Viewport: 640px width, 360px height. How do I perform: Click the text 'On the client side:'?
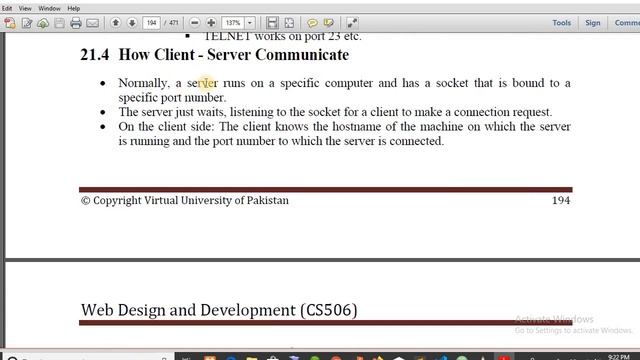166,127
